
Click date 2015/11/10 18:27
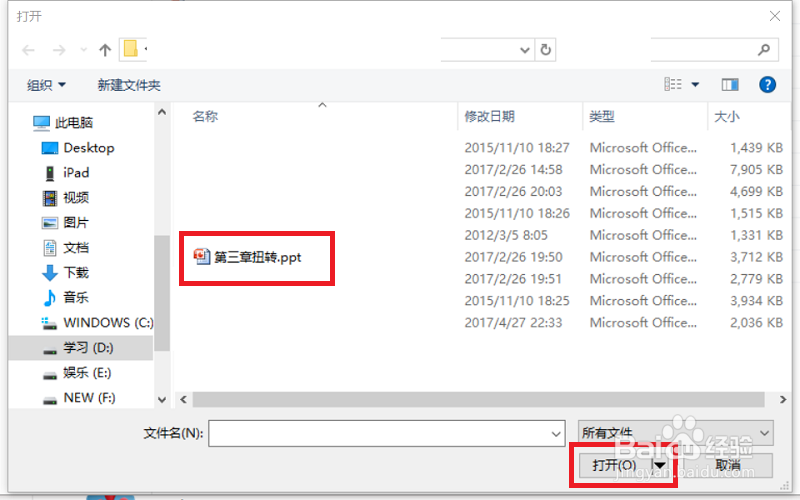[517, 148]
